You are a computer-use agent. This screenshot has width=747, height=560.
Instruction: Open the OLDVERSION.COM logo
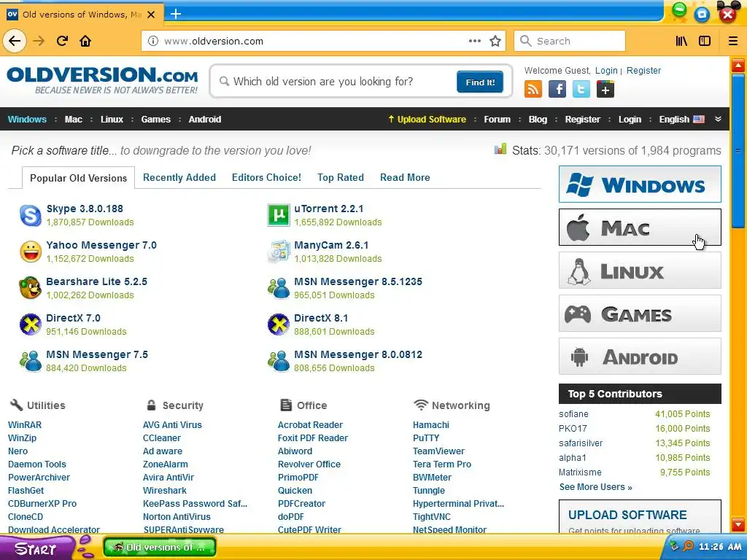tap(102, 79)
